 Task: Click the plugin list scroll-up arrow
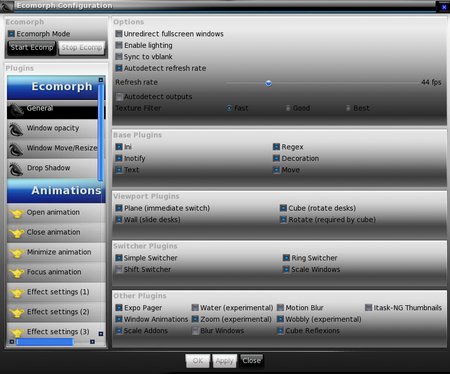click(101, 80)
